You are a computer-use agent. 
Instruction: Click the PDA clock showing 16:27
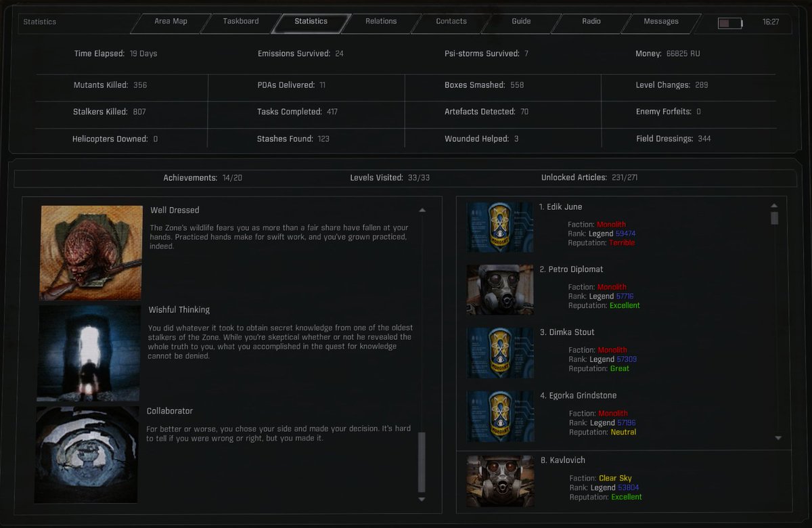pos(771,22)
